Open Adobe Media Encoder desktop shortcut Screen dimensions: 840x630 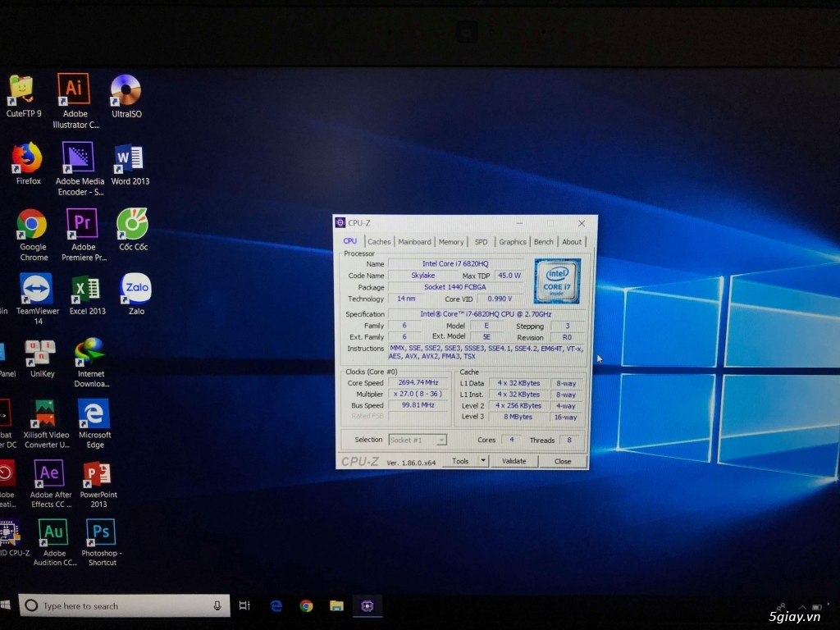point(80,169)
